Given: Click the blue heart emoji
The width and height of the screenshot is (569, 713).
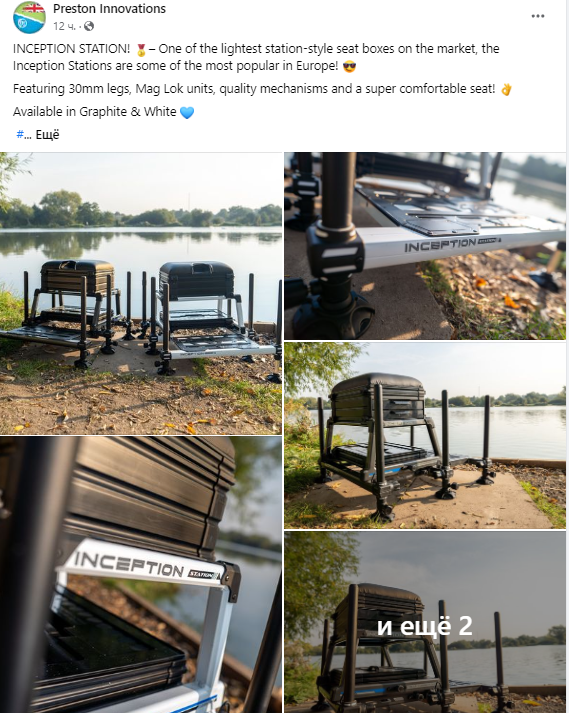Looking at the screenshot, I should [187, 112].
